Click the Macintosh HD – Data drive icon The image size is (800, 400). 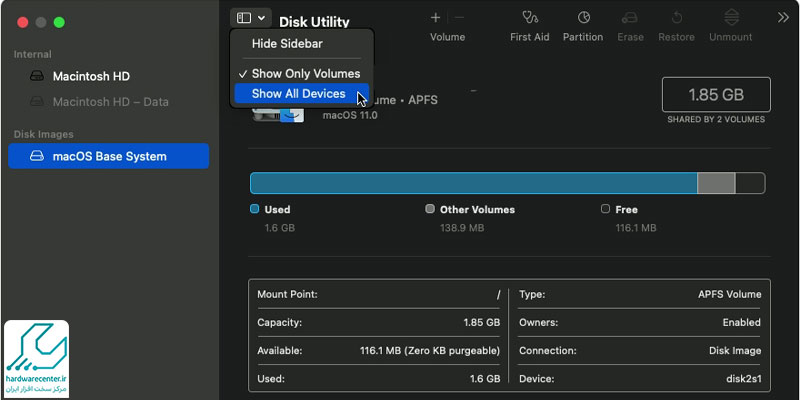click(x=37, y=102)
